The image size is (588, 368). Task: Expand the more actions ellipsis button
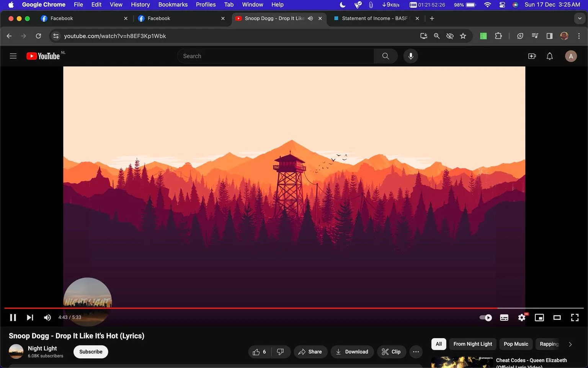point(416,352)
